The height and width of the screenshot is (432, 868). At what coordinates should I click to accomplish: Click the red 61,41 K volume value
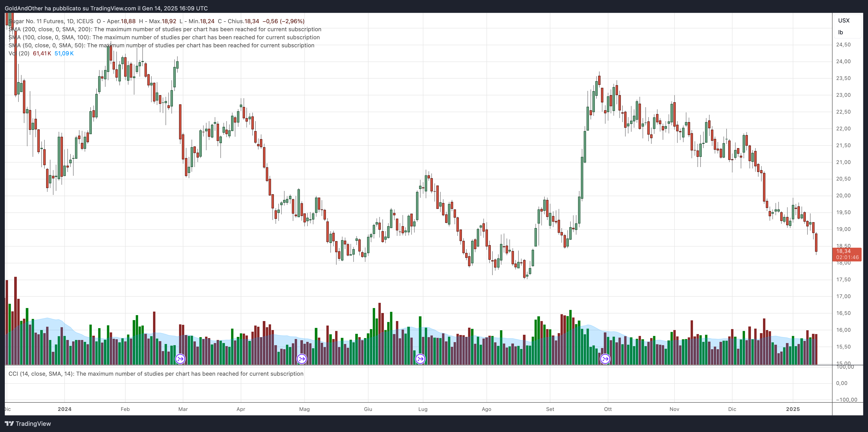[x=42, y=53]
